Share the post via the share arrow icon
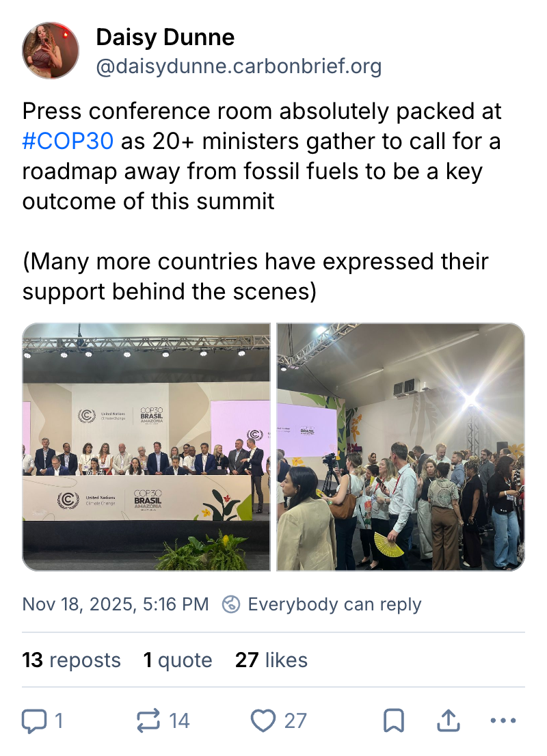The image size is (547, 756). tap(449, 719)
